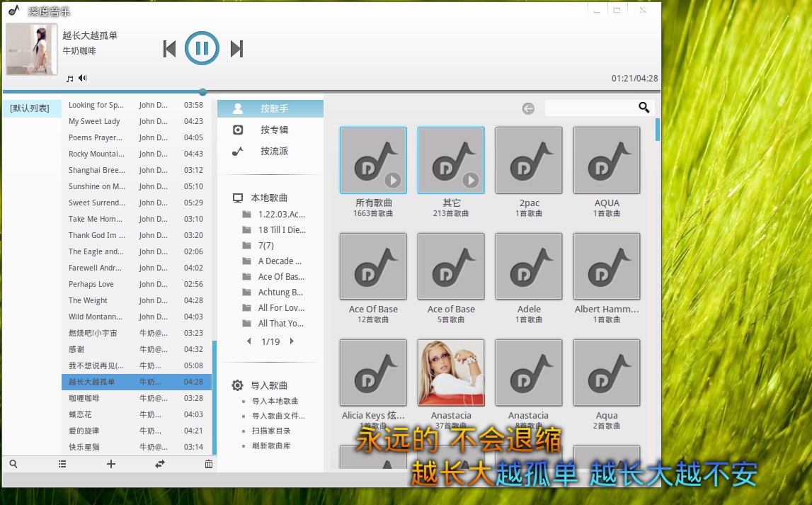Toggle the playback mode arrows icon
The height and width of the screenshot is (505, 812).
[x=160, y=463]
